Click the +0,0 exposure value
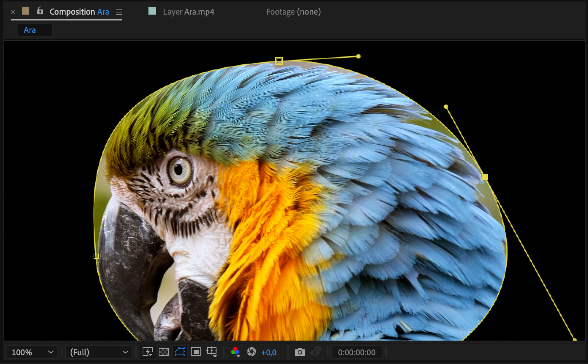This screenshot has height=364, width=588. coord(269,352)
